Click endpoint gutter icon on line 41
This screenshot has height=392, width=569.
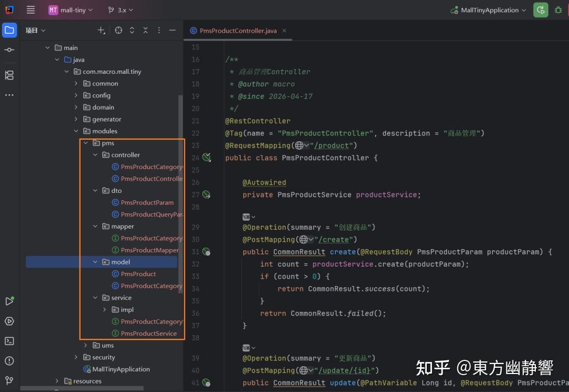[x=207, y=383]
